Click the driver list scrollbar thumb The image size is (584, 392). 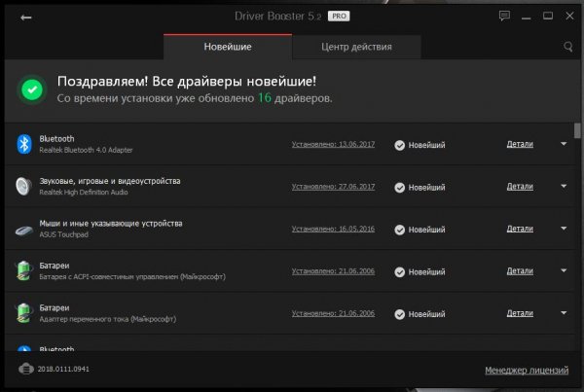[577, 130]
